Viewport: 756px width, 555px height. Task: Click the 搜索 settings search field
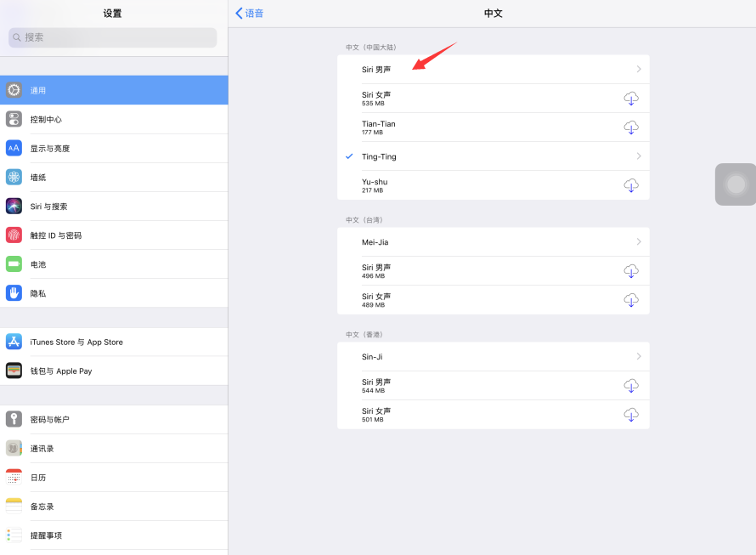112,37
